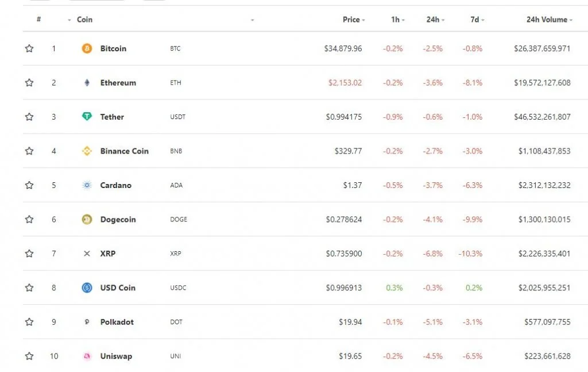588x372 pixels.
Task: Open the Dogecoin coin page link
Action: click(118, 219)
